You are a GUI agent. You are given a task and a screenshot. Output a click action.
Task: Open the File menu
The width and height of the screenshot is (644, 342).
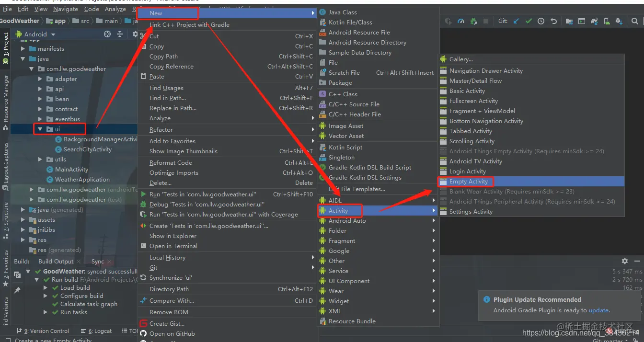[x=7, y=9]
